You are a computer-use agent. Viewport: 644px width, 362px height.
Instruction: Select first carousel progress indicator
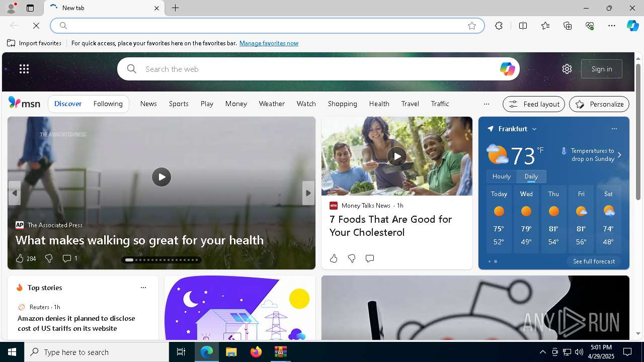(129, 260)
